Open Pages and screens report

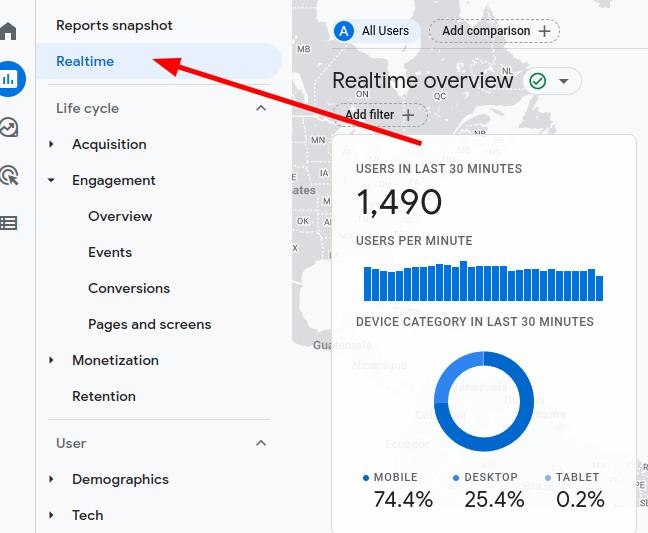[150, 324]
